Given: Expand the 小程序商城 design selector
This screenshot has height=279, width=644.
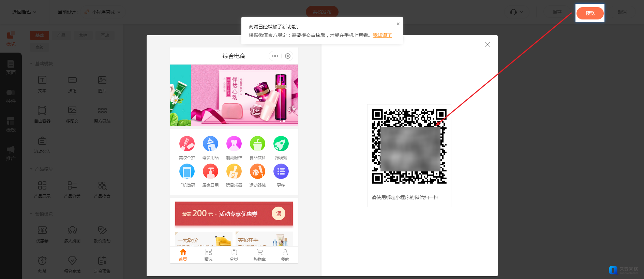Looking at the screenshot, I should tap(103, 12).
